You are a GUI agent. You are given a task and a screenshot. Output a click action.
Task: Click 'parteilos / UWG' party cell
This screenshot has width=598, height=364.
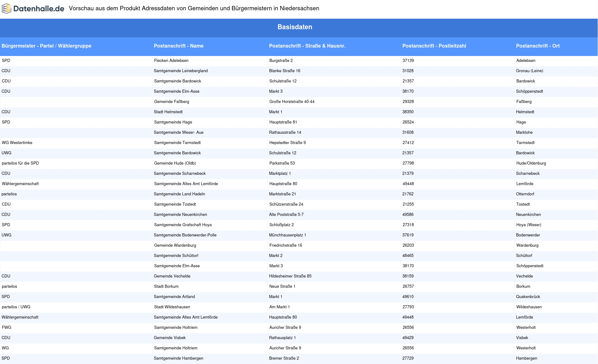[76, 307]
